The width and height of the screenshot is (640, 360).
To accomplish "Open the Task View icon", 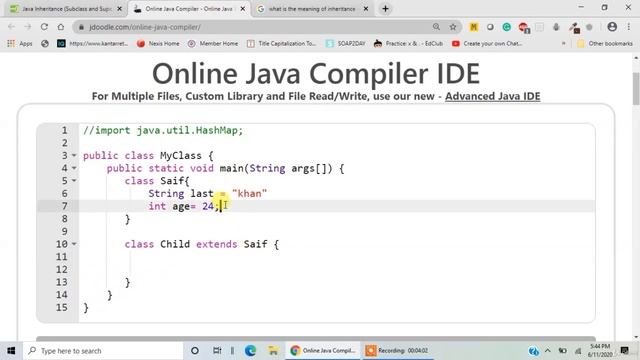I will pos(217,351).
